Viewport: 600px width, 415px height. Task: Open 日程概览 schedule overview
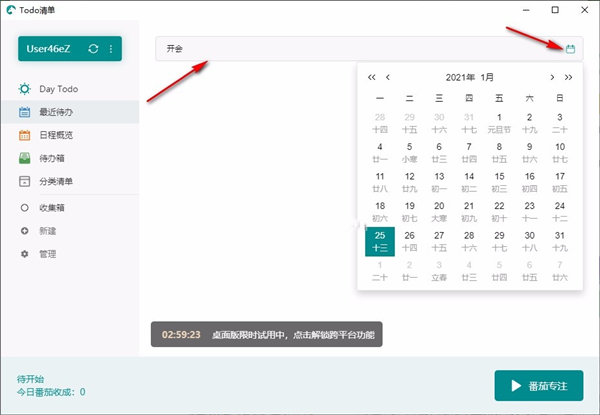[55, 135]
